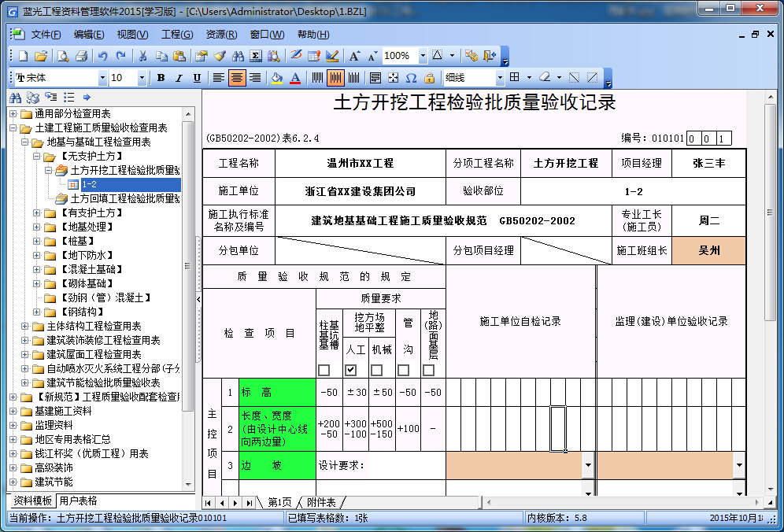Image resolution: width=784 pixels, height=532 pixels.
Task: Select 土方回填工程检验批质量 tree item
Action: pyautogui.click(x=124, y=198)
